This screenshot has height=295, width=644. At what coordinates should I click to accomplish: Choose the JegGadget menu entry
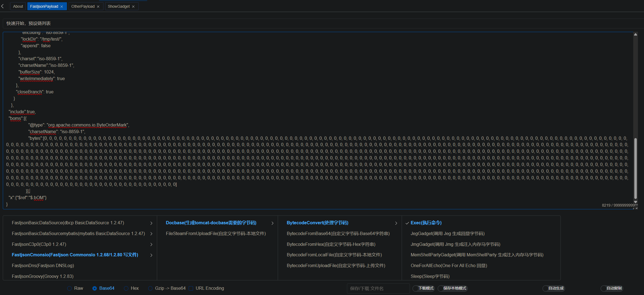pyautogui.click(x=447, y=234)
